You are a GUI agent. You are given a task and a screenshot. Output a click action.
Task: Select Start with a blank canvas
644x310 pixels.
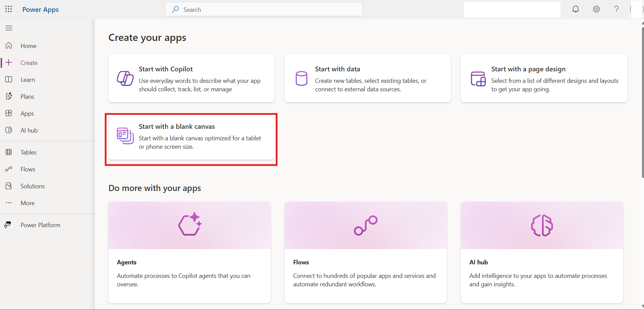pyautogui.click(x=191, y=139)
